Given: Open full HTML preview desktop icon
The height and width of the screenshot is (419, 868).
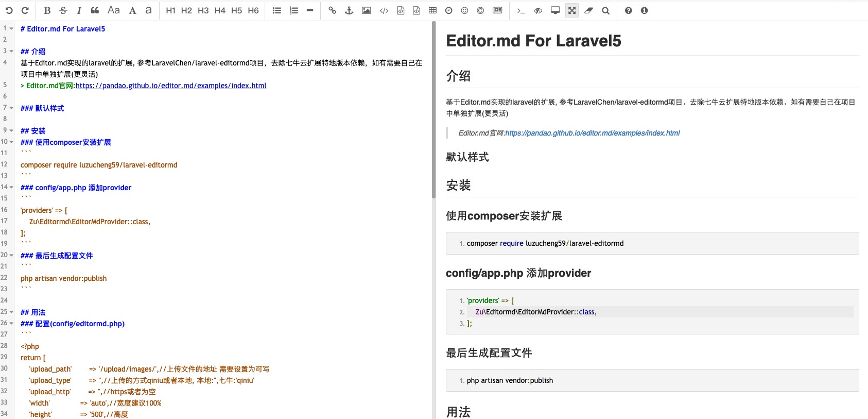Looking at the screenshot, I should coord(555,10).
